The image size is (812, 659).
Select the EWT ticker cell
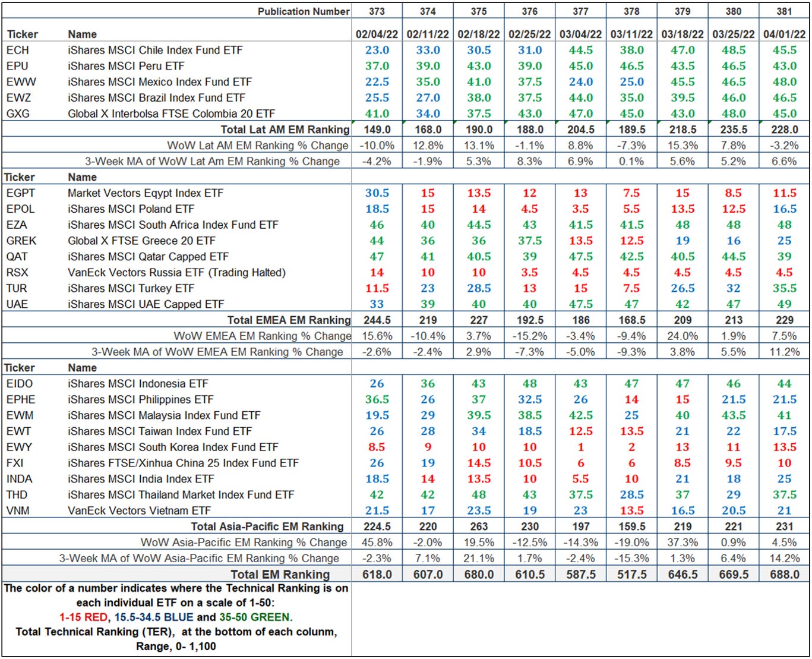pyautogui.click(x=18, y=431)
